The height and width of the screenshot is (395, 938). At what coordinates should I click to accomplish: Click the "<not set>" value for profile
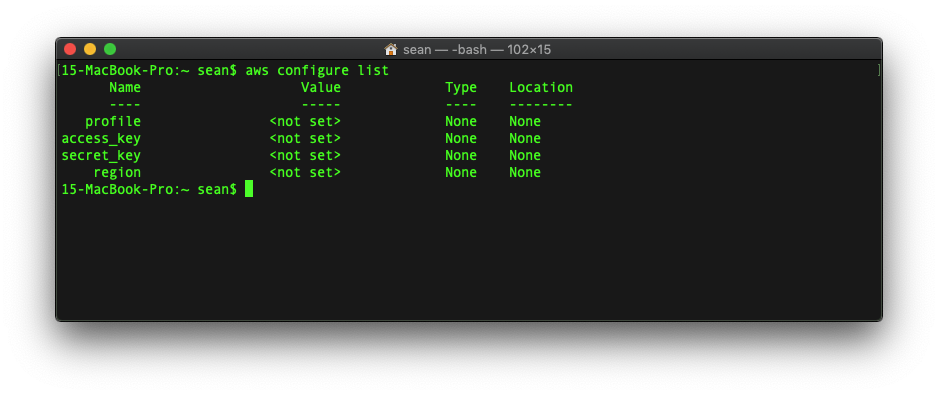305,121
